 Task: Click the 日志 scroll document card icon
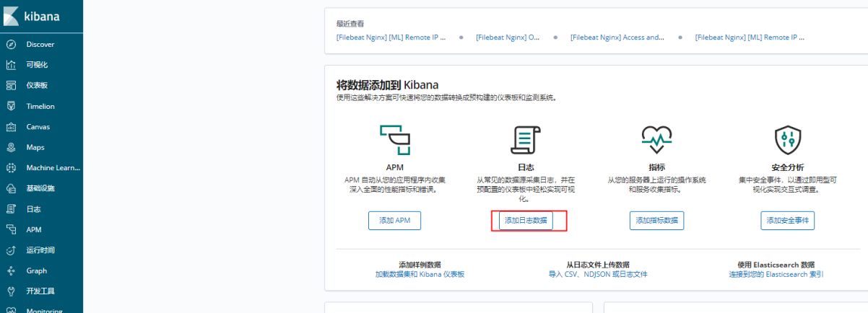click(x=526, y=140)
